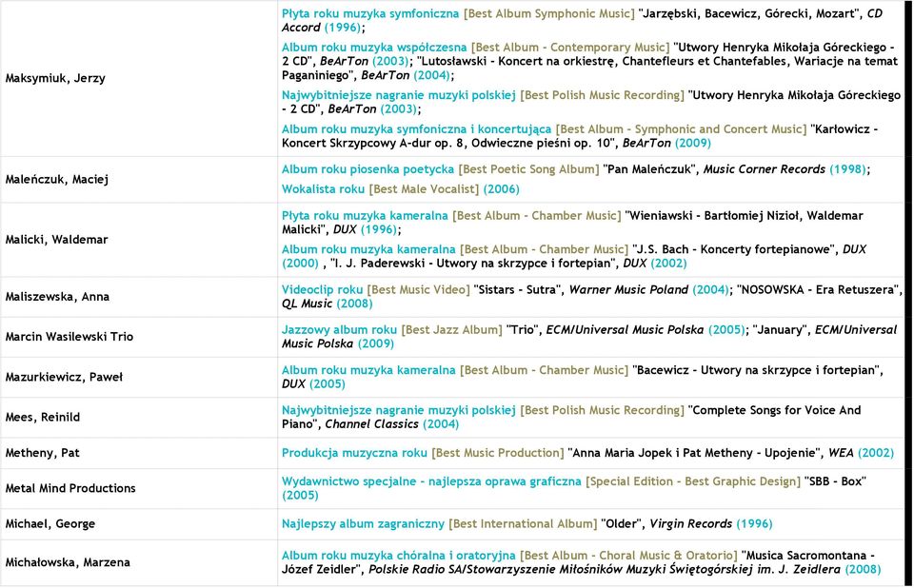Select the name 'Metheny, Pat'
This screenshot has width=914, height=588.
pyautogui.click(x=42, y=453)
